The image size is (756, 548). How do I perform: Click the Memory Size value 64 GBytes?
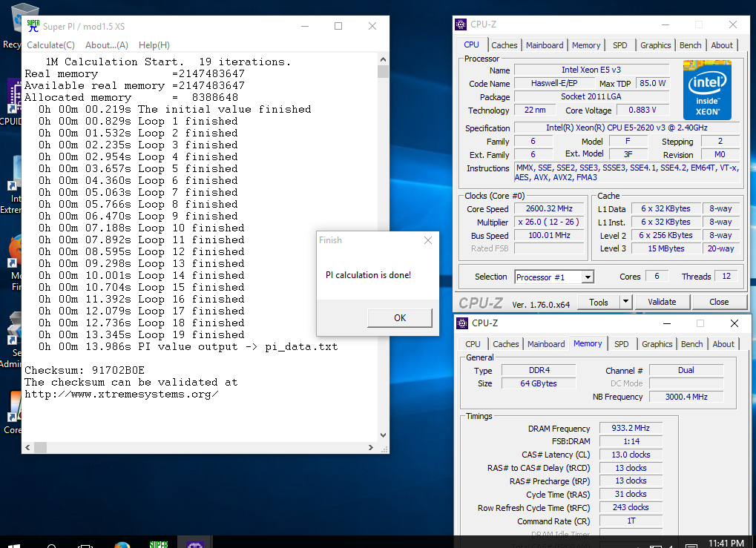[x=539, y=383]
